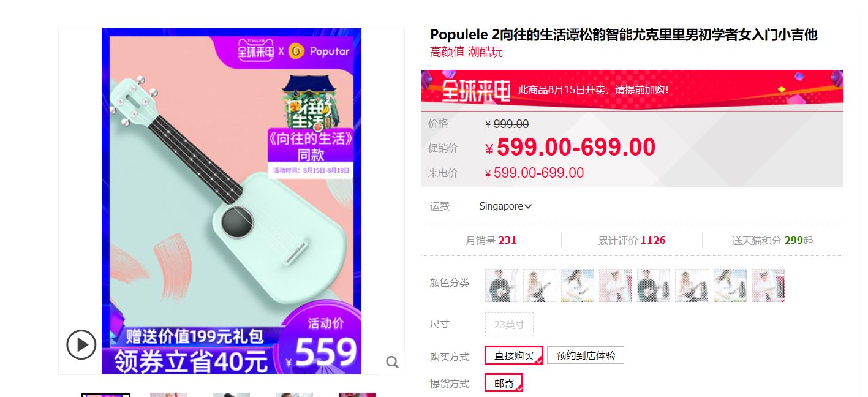Select the fourth color variant swatch
This screenshot has width=868, height=397.
[616, 285]
